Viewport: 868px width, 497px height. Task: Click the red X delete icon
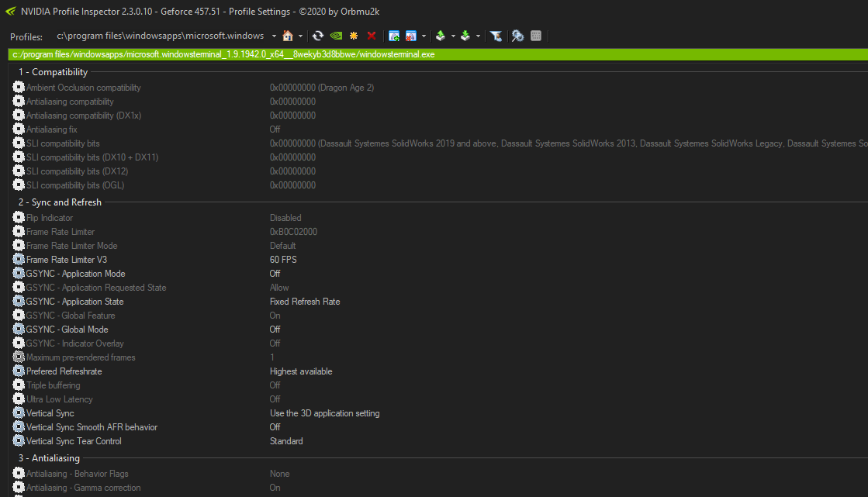click(372, 36)
